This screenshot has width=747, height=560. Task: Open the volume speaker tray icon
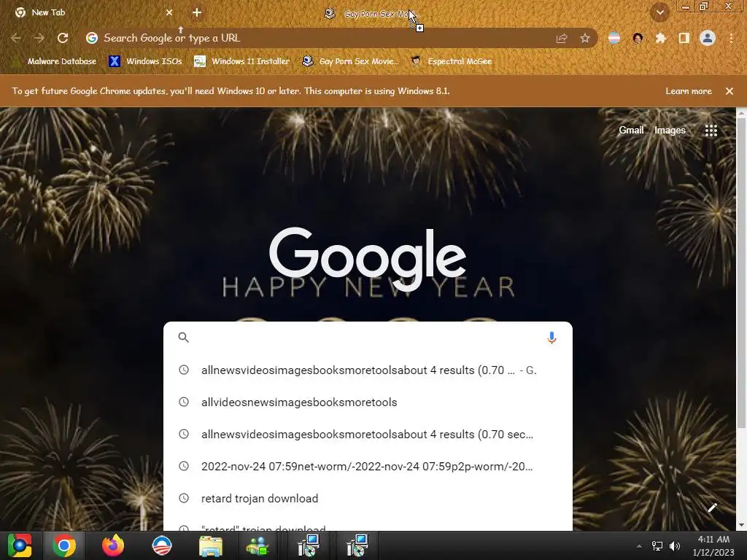pyautogui.click(x=675, y=546)
